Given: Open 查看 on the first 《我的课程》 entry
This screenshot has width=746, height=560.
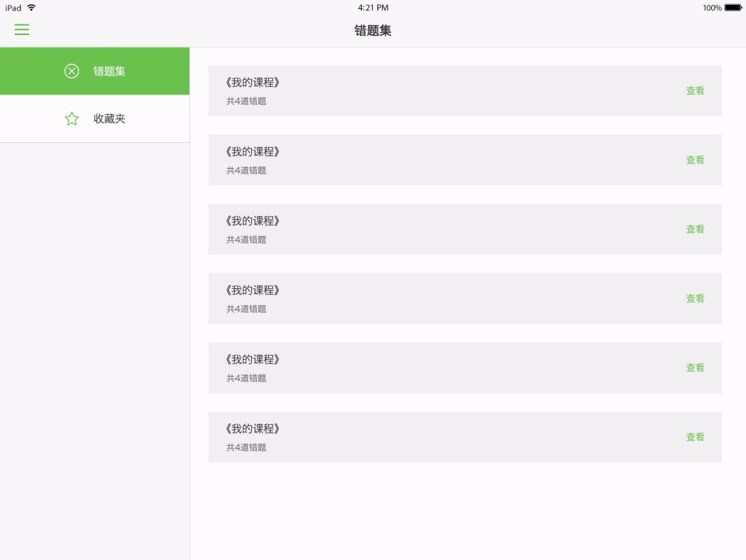Looking at the screenshot, I should coord(695,90).
